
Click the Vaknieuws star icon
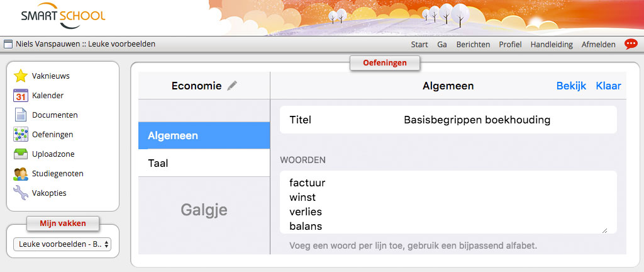pyautogui.click(x=21, y=76)
